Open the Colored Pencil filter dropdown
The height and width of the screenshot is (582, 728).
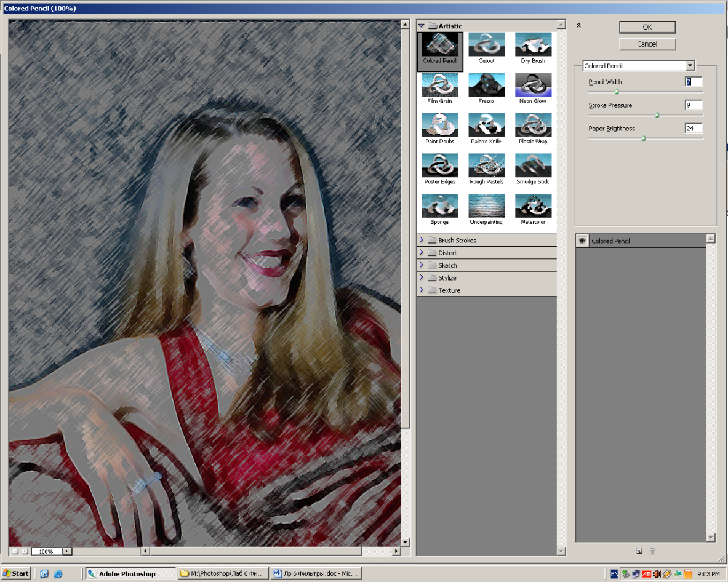tap(690, 65)
